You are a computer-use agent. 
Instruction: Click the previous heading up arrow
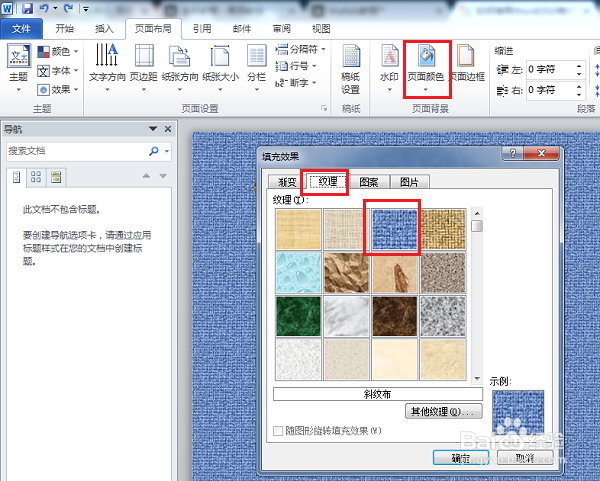tap(146, 176)
